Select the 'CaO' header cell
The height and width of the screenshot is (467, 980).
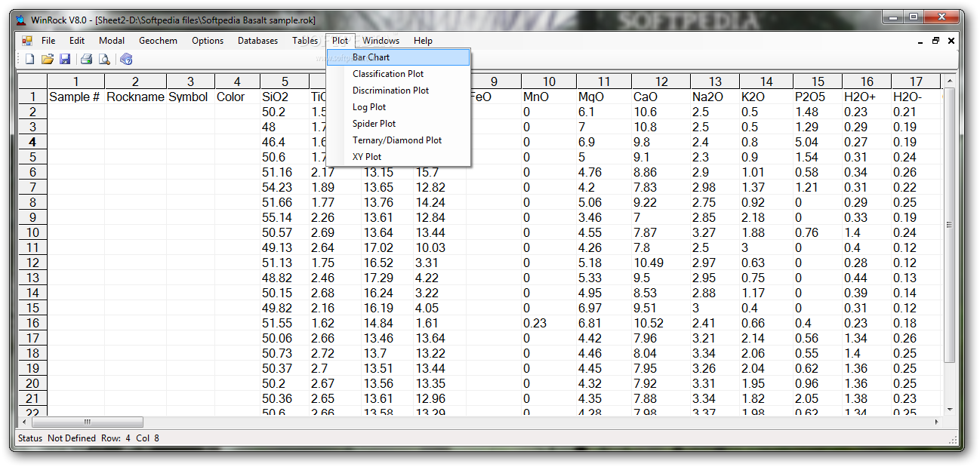click(661, 97)
